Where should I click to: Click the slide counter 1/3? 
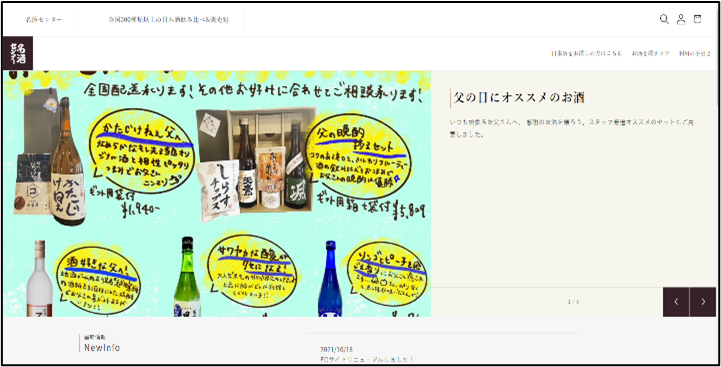pyautogui.click(x=573, y=302)
